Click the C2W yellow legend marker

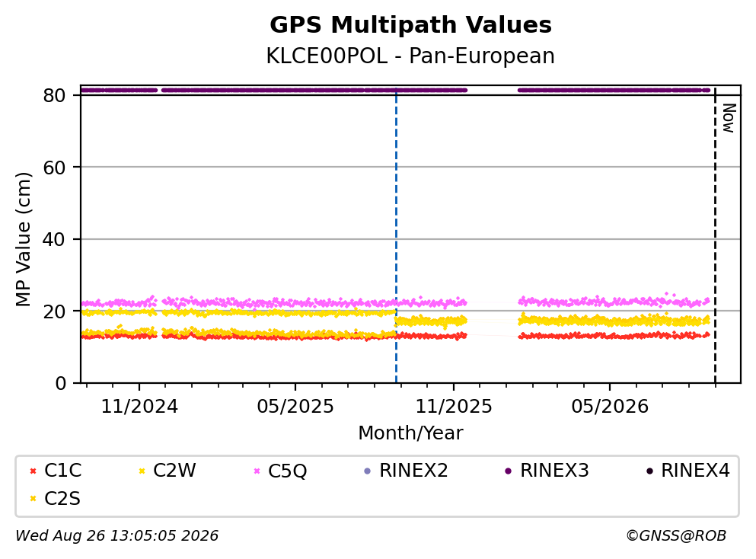coord(142,471)
